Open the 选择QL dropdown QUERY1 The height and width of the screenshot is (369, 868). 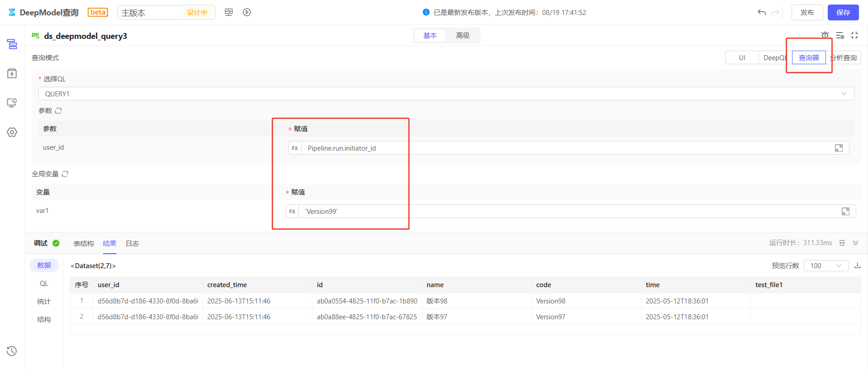point(446,94)
